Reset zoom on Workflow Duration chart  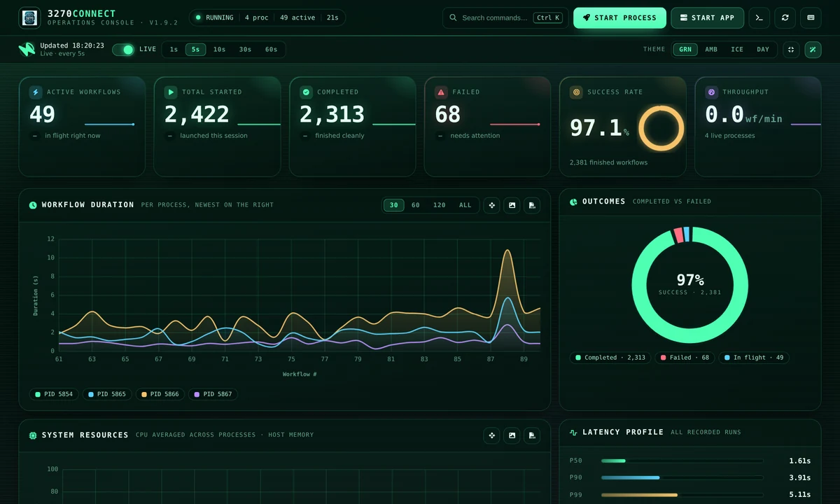(x=492, y=205)
